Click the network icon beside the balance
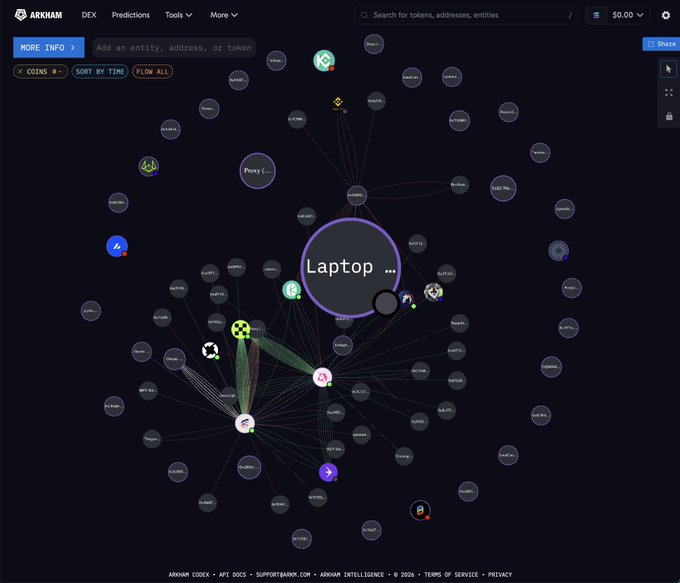 [x=596, y=15]
